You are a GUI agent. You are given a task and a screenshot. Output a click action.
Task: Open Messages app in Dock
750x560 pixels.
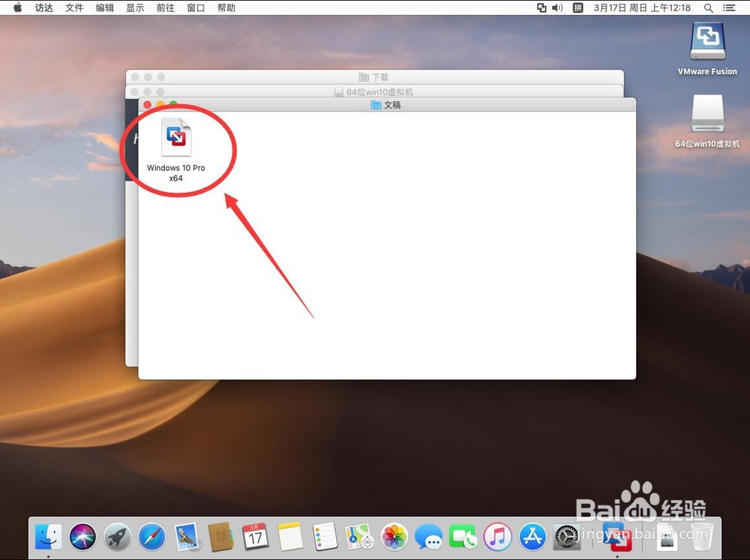click(428, 537)
